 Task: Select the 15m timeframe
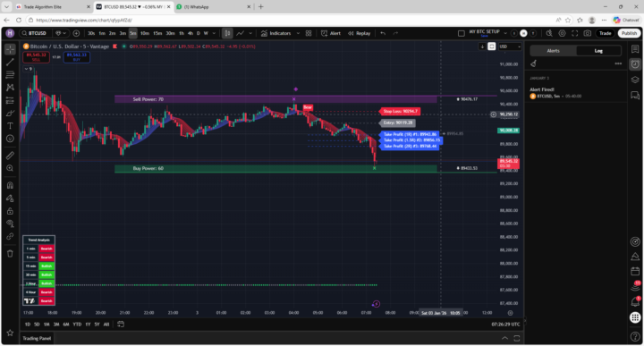(157, 33)
